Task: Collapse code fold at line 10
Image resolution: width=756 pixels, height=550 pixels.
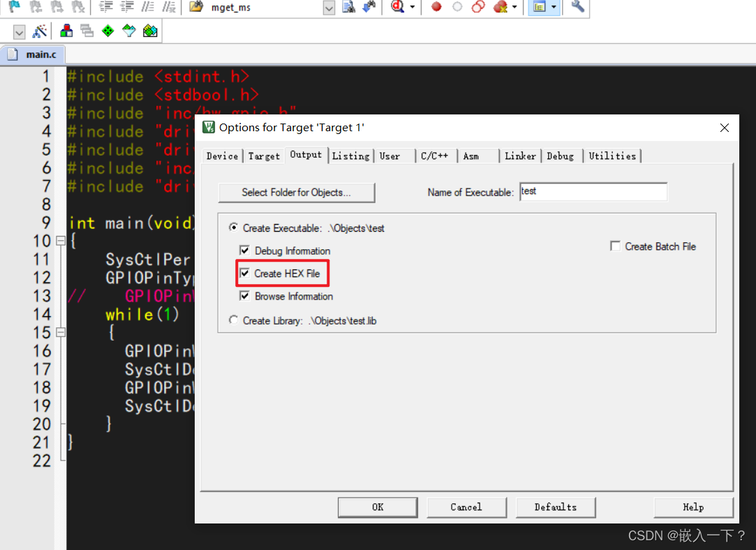Action: point(61,241)
